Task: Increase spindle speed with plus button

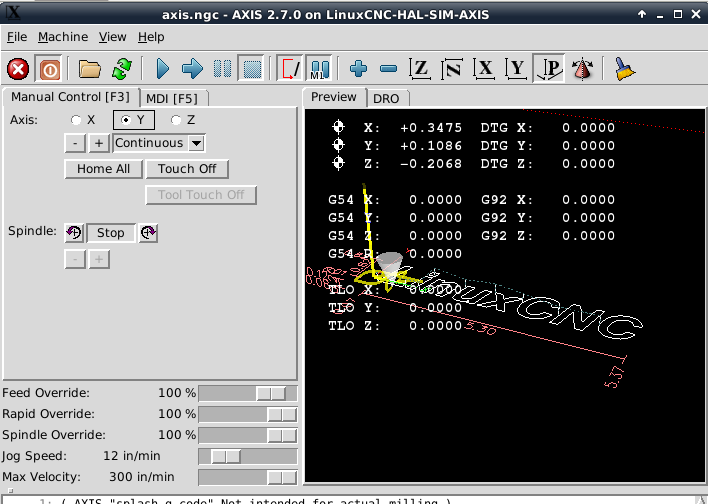Action: point(99,259)
